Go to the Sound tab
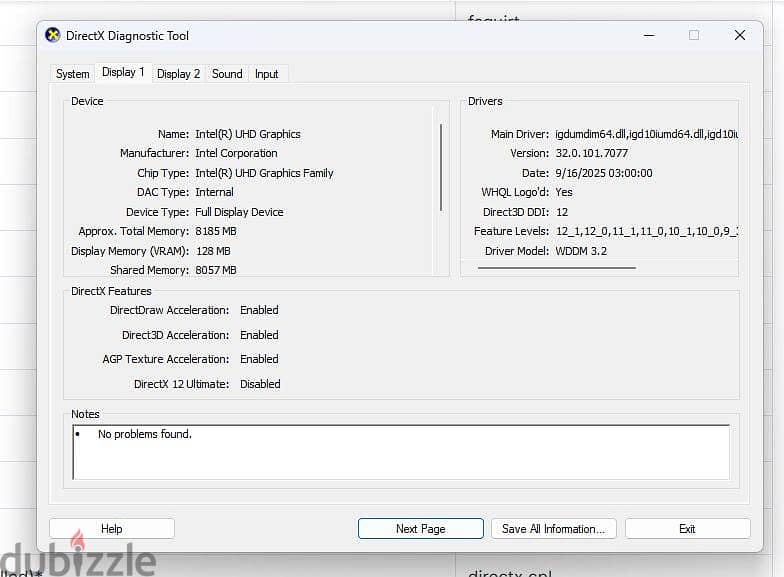This screenshot has height=577, width=784. tap(227, 74)
